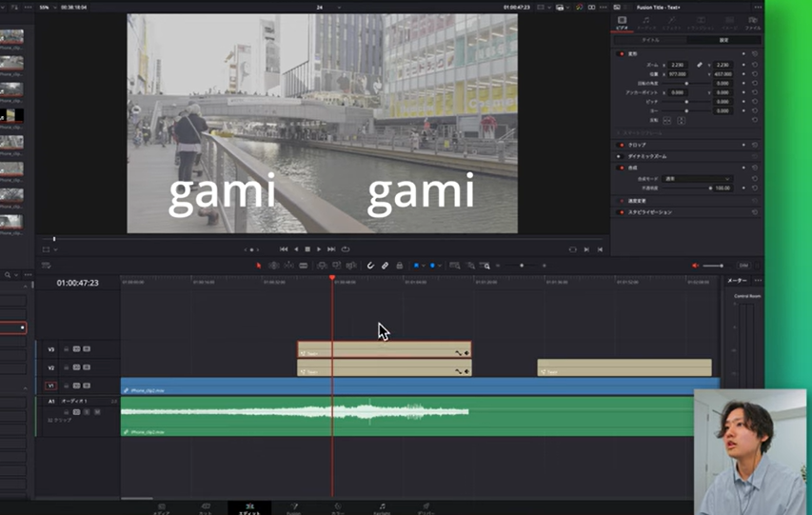Switch to the Fusion page tab

pyautogui.click(x=293, y=508)
